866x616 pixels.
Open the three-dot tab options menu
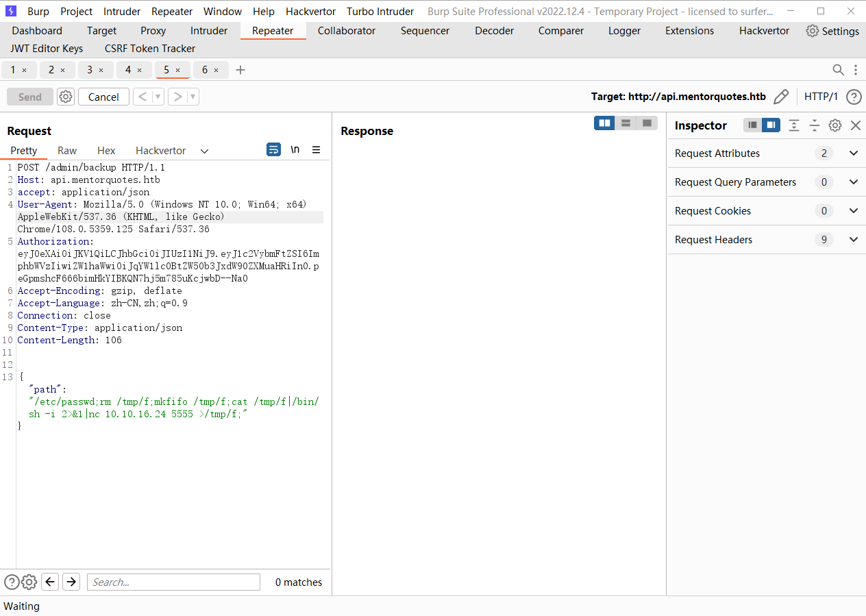[856, 70]
